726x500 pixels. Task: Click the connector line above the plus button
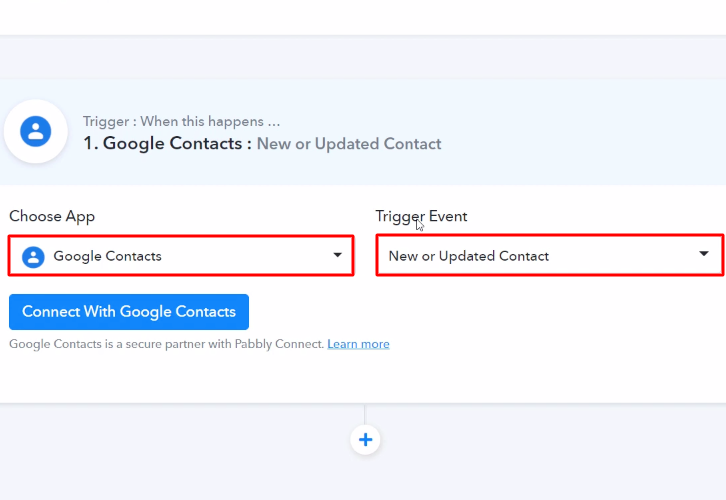365,414
